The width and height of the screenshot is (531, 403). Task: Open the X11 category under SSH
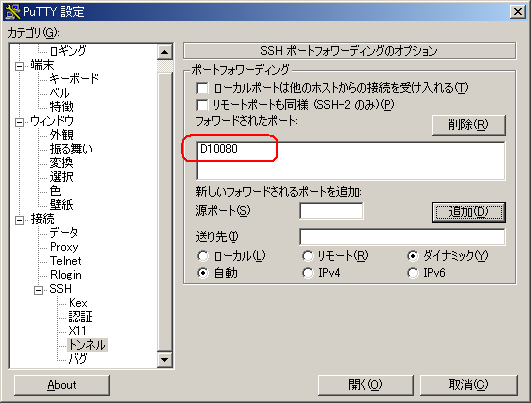[x=77, y=331]
